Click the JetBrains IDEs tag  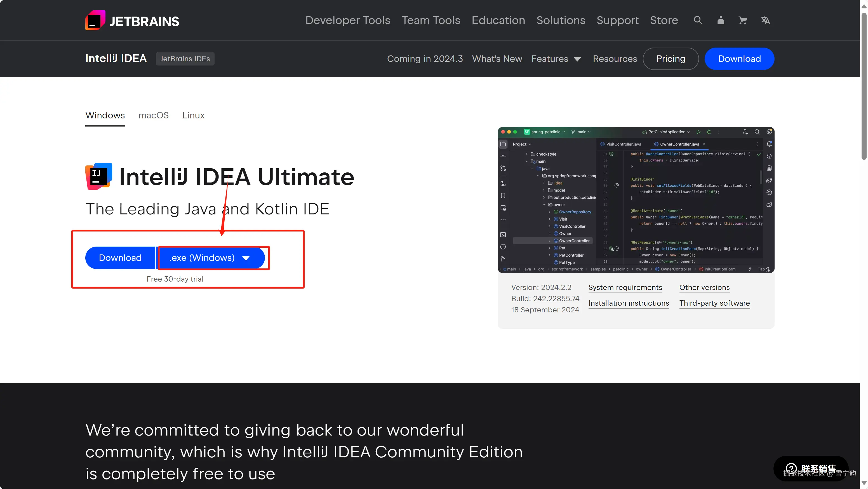(185, 59)
